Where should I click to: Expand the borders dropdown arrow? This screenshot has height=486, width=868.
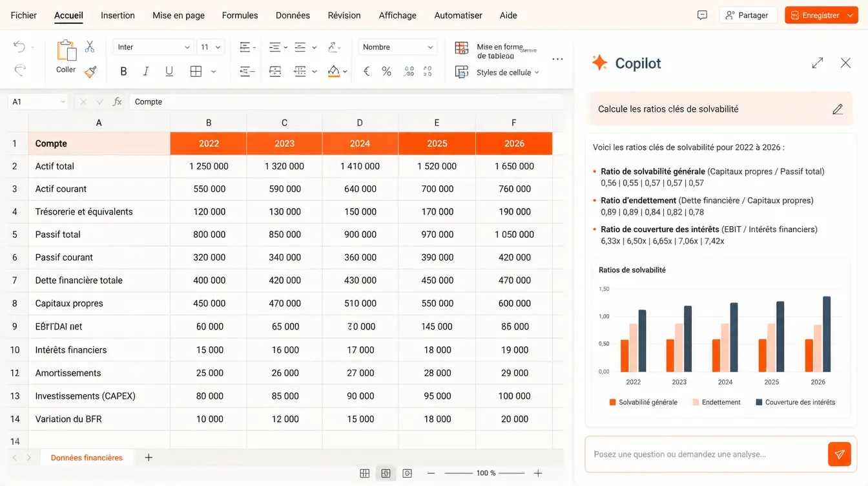[x=213, y=72]
